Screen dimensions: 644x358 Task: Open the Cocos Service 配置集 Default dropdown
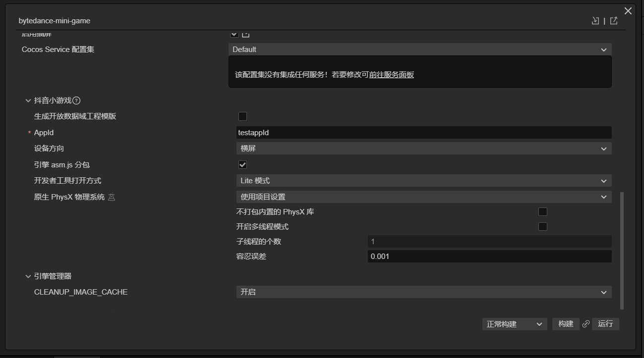coord(420,50)
